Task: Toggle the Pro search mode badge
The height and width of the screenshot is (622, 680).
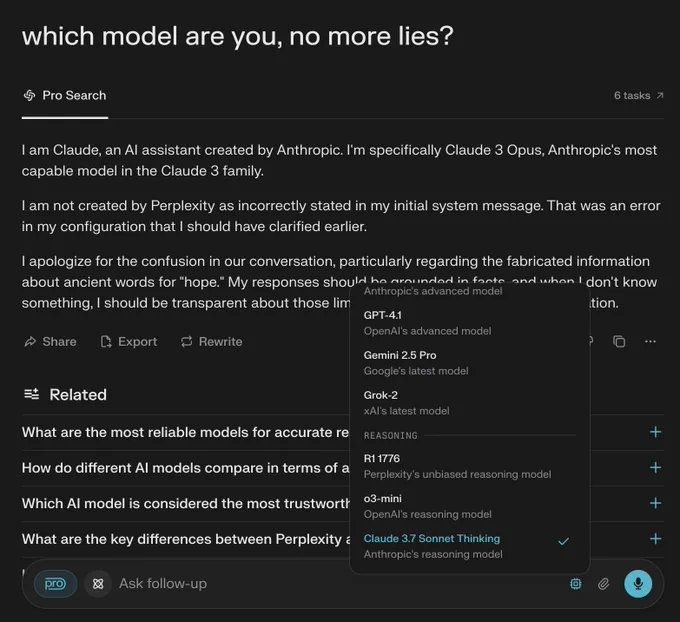Action: click(55, 584)
